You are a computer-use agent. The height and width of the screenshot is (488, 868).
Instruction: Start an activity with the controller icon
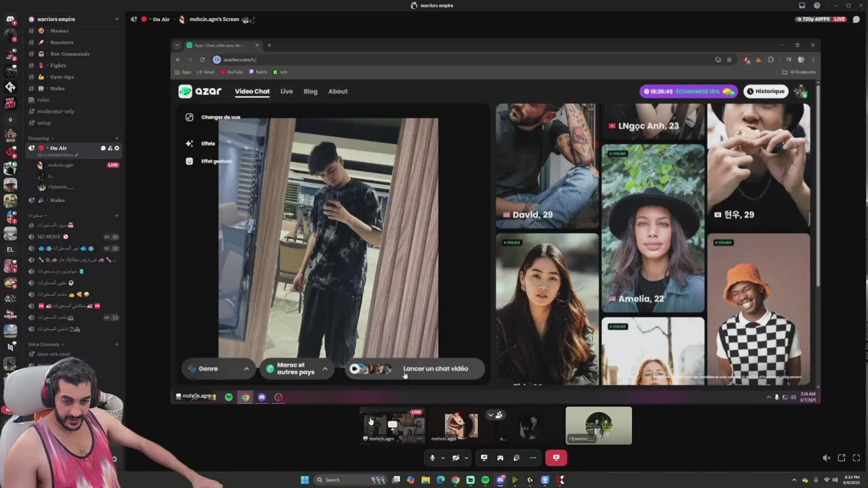[x=500, y=457]
